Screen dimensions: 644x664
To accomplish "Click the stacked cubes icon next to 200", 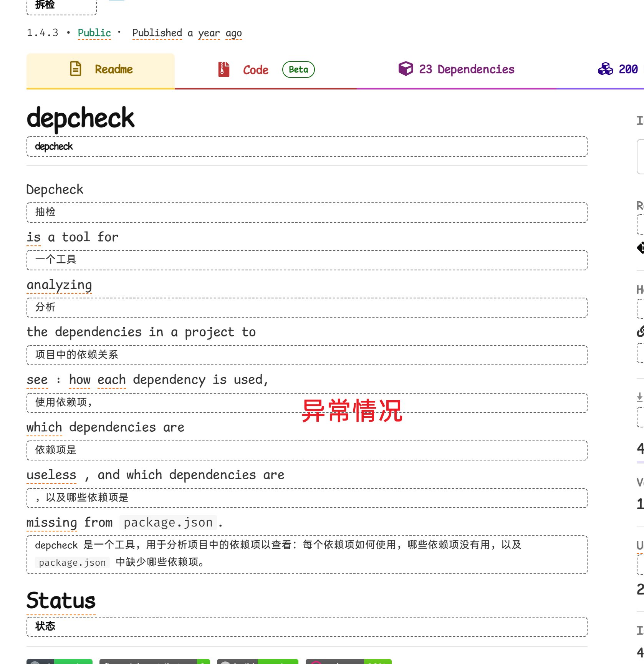I will (x=605, y=70).
